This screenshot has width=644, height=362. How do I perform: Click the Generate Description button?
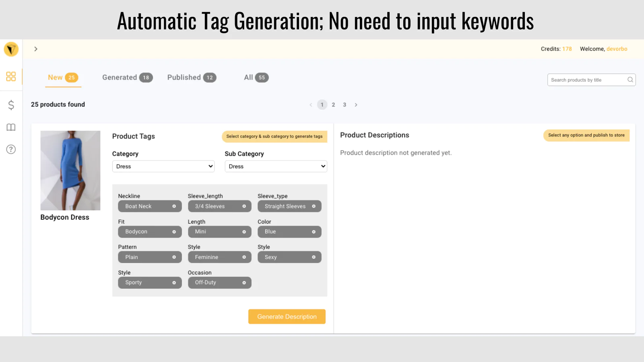287,317
